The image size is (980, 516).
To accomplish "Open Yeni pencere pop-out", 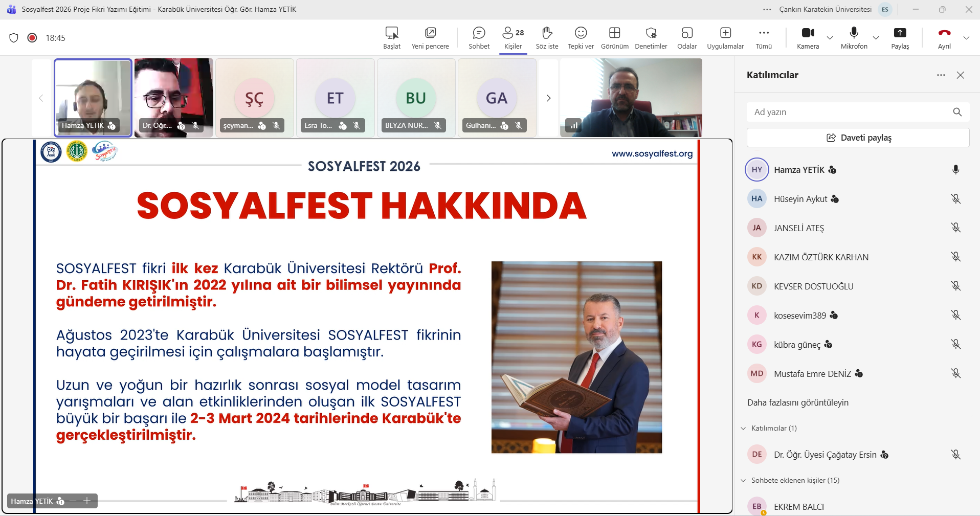I will 430,38.
